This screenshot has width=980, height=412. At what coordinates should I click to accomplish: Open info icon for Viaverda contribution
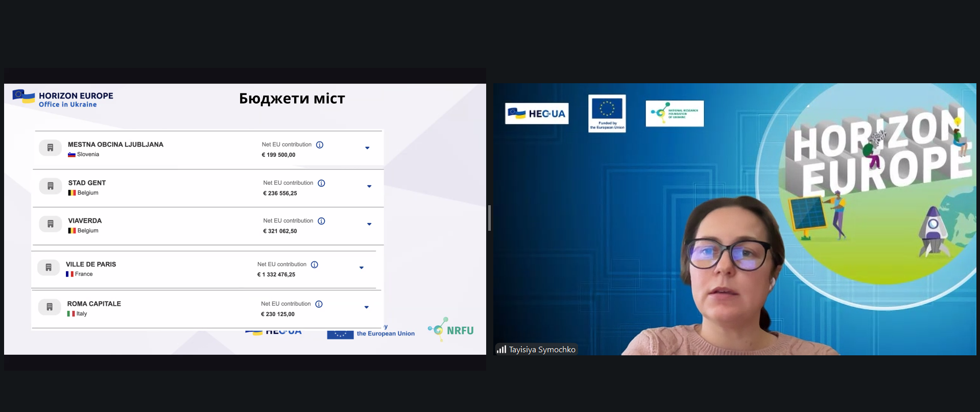[x=321, y=221]
